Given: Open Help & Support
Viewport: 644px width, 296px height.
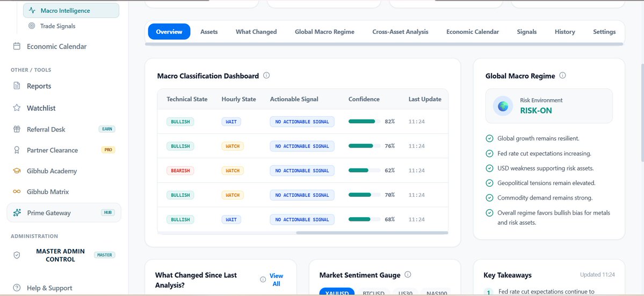Looking at the screenshot, I should [x=49, y=288].
